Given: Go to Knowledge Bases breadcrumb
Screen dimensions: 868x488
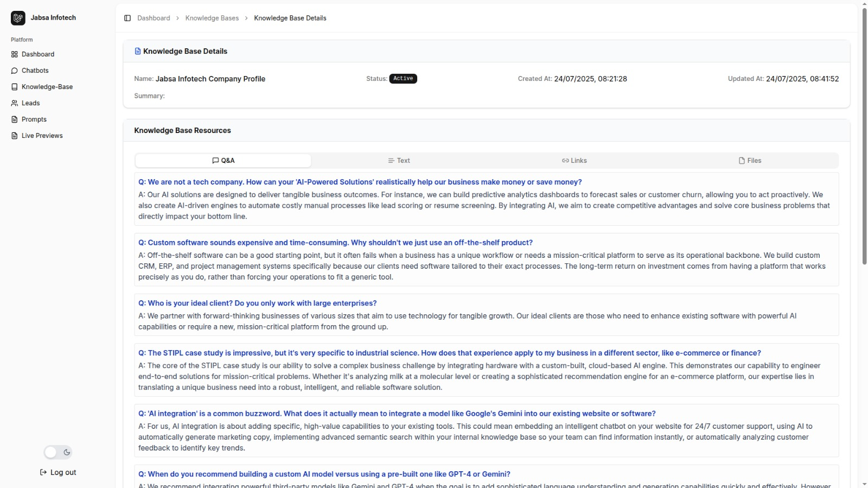Looking at the screenshot, I should click(212, 18).
